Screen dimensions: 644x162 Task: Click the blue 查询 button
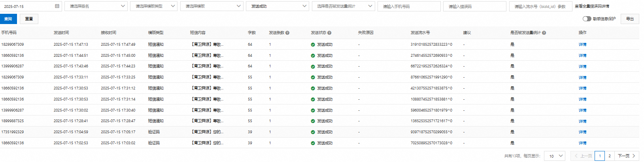(x=8, y=19)
